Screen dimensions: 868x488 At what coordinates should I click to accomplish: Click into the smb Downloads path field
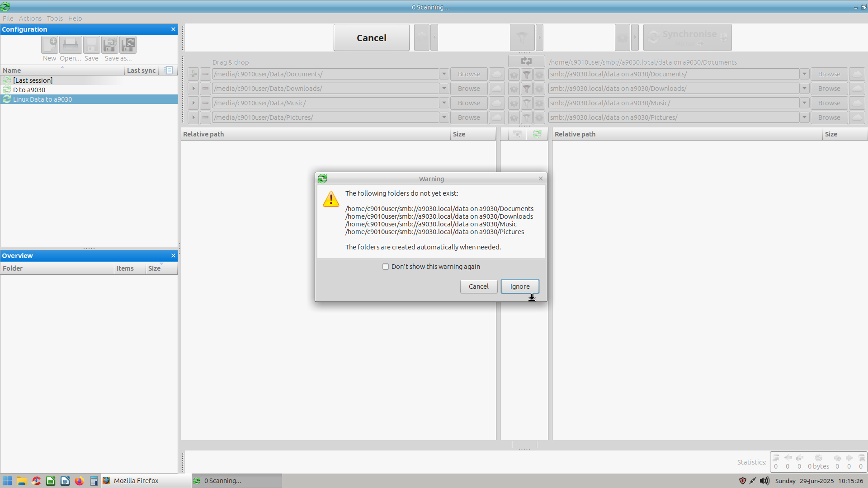[x=674, y=89]
